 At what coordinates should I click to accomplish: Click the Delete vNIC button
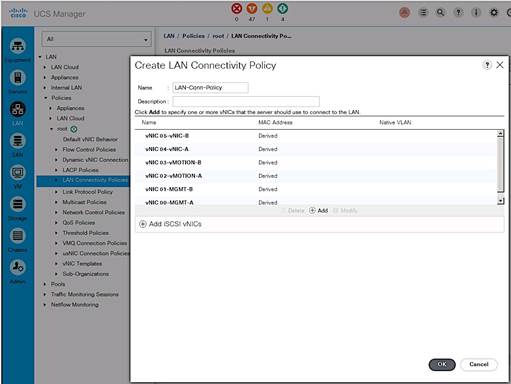[293, 211]
